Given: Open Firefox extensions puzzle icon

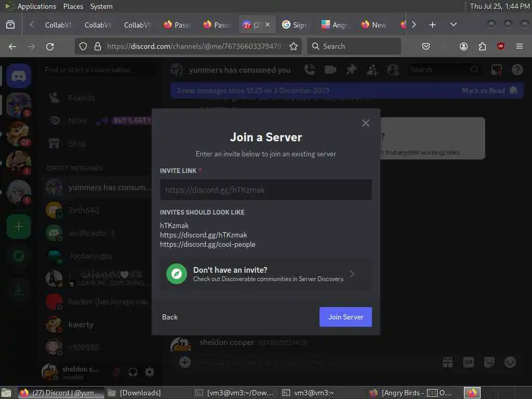Looking at the screenshot, I should click(x=482, y=46).
